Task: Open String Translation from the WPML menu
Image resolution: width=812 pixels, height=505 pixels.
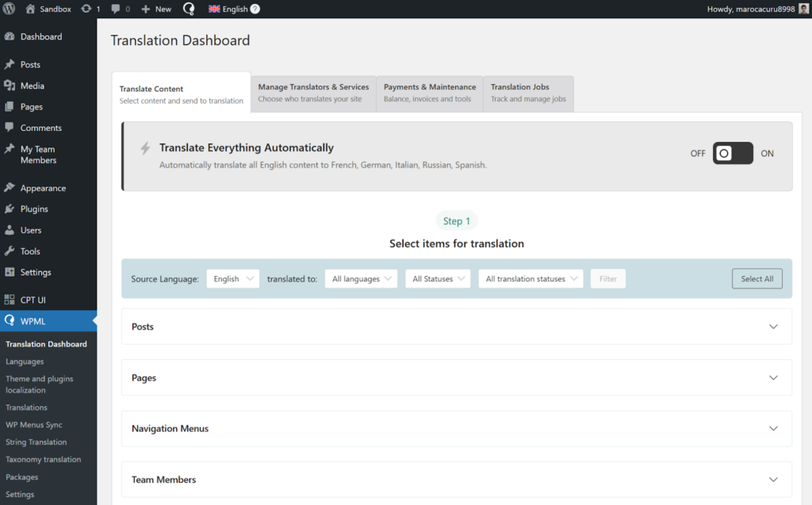Action: (36, 442)
